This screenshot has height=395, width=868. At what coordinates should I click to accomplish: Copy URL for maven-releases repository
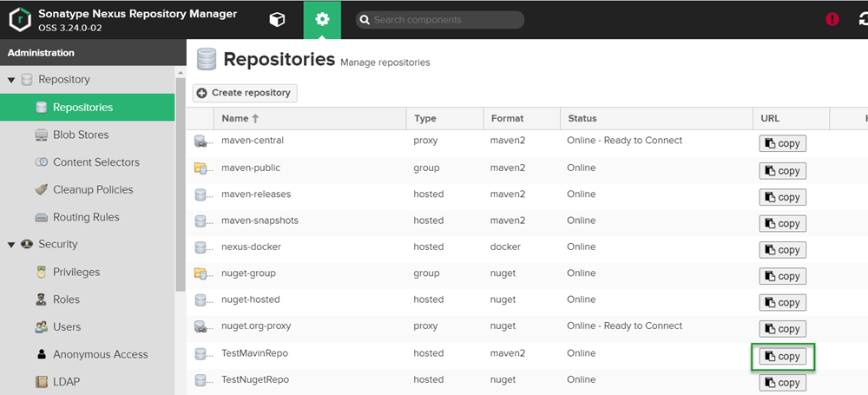[x=782, y=197]
